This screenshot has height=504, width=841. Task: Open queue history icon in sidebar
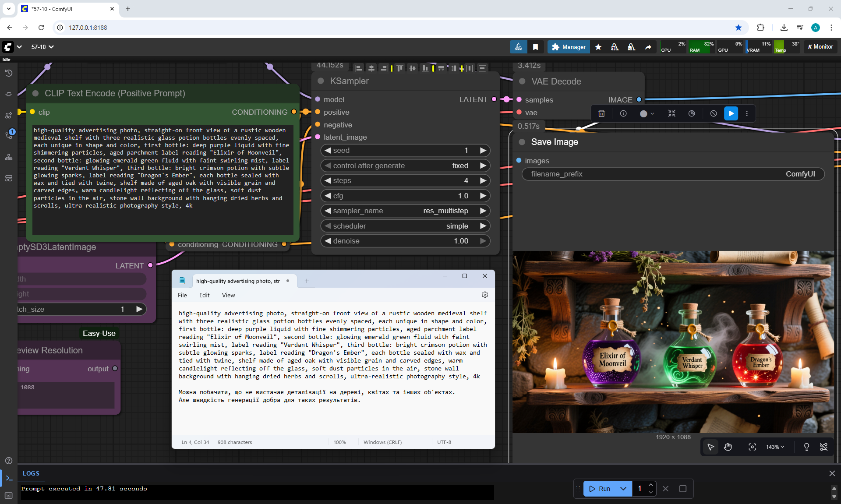pos(9,73)
